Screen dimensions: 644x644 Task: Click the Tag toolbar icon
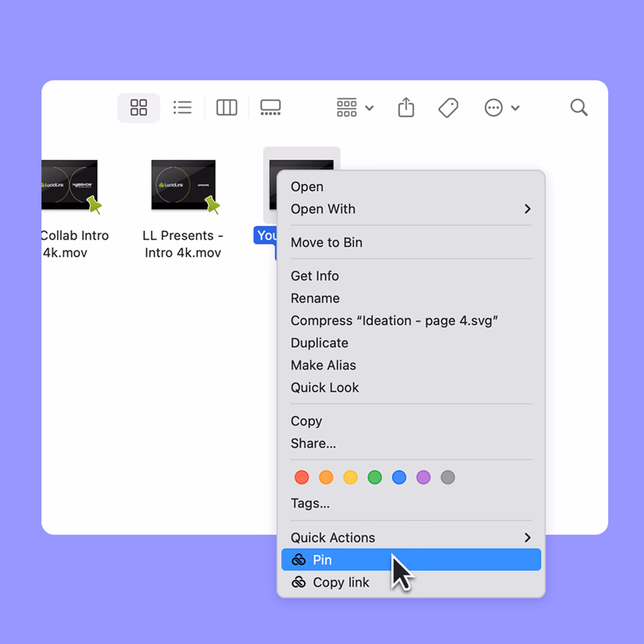point(448,107)
